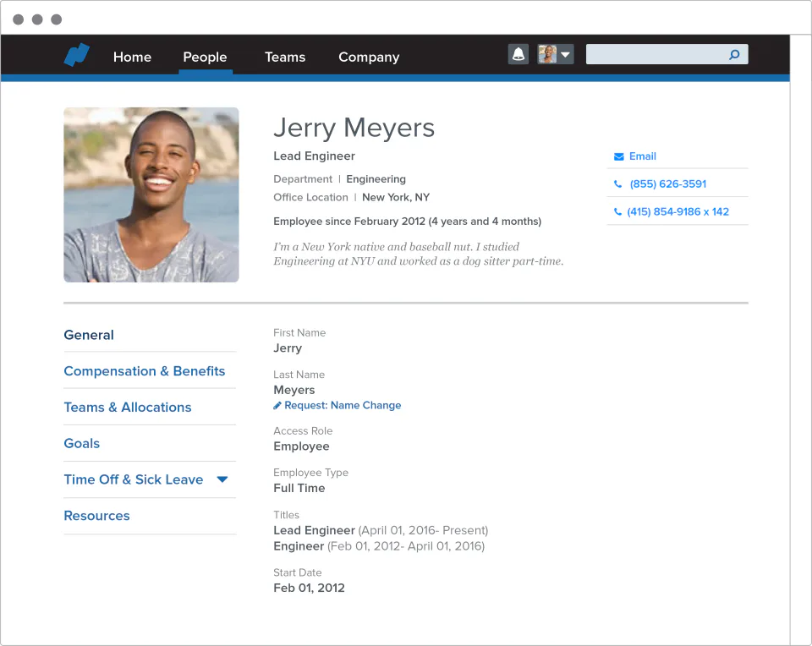Switch to the Teams navigation menu
Image resolution: width=812 pixels, height=646 pixels.
(284, 57)
